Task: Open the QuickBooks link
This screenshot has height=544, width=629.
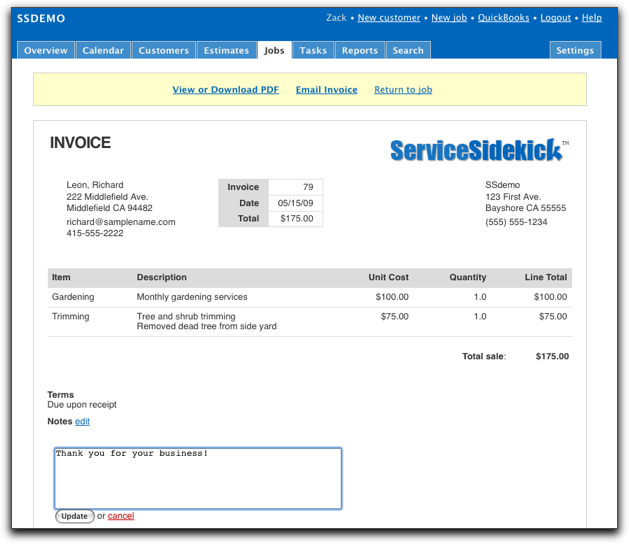Action: pos(503,18)
